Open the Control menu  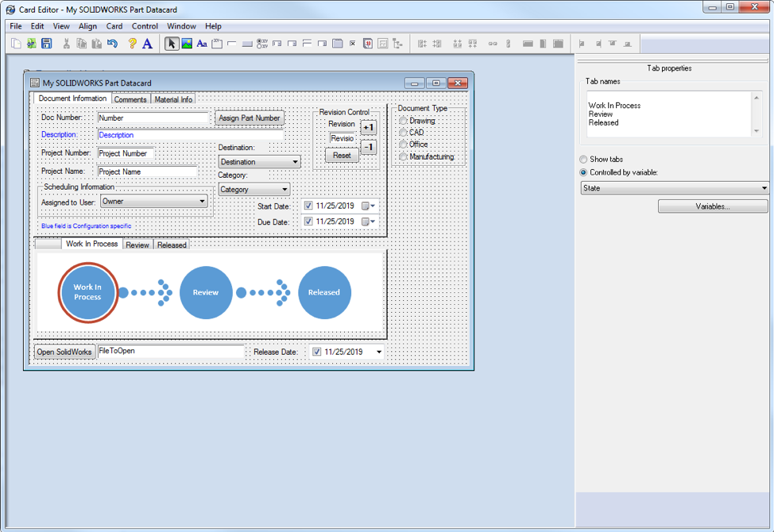[x=145, y=26]
